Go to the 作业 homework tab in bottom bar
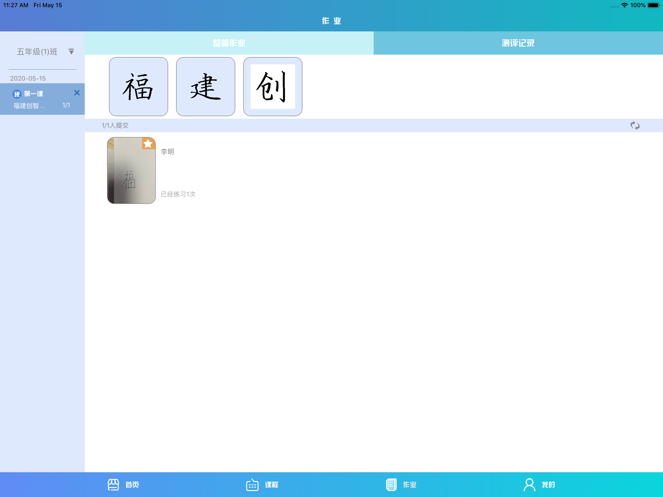The width and height of the screenshot is (663, 497). (400, 485)
